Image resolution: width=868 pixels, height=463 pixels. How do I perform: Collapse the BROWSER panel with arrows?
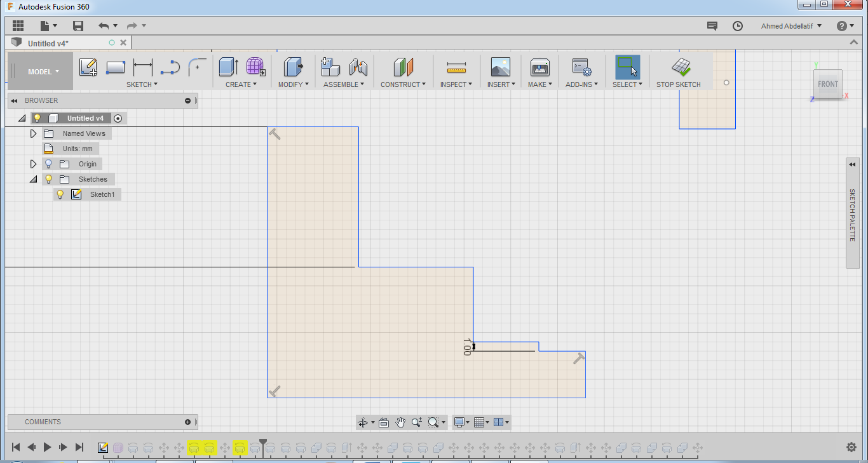point(14,100)
